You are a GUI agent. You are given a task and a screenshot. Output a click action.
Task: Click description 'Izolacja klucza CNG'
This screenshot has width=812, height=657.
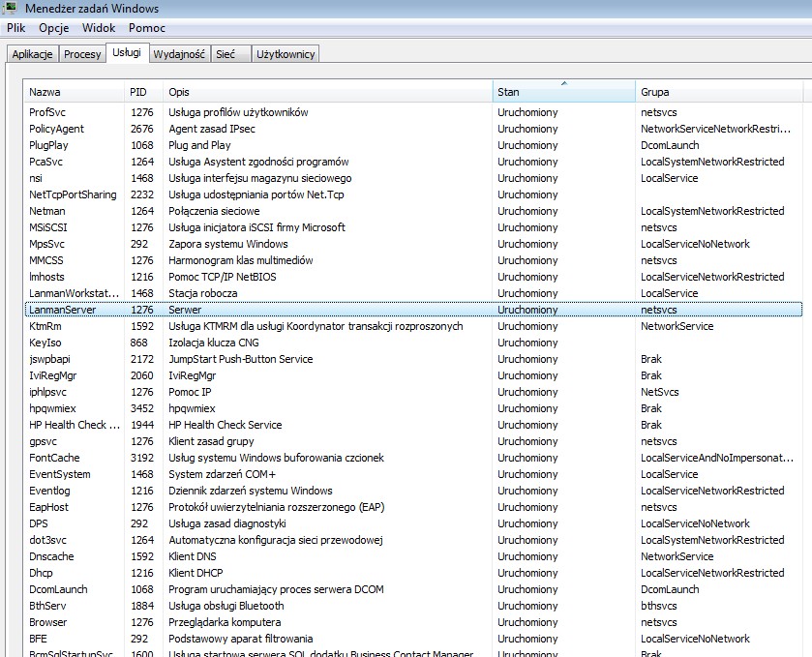tap(213, 343)
